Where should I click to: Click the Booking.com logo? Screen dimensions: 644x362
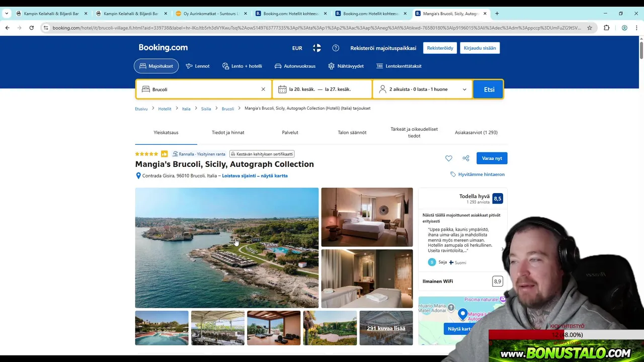tap(163, 48)
